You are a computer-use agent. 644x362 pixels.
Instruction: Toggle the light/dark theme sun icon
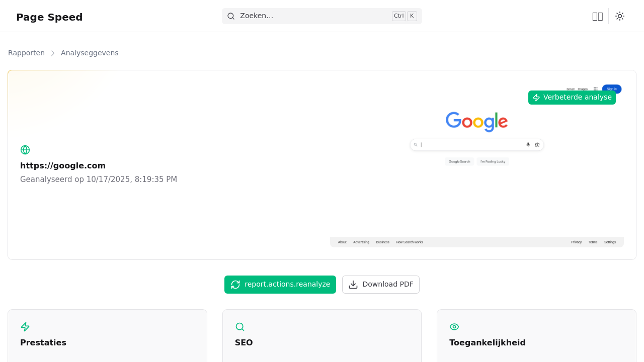(620, 16)
